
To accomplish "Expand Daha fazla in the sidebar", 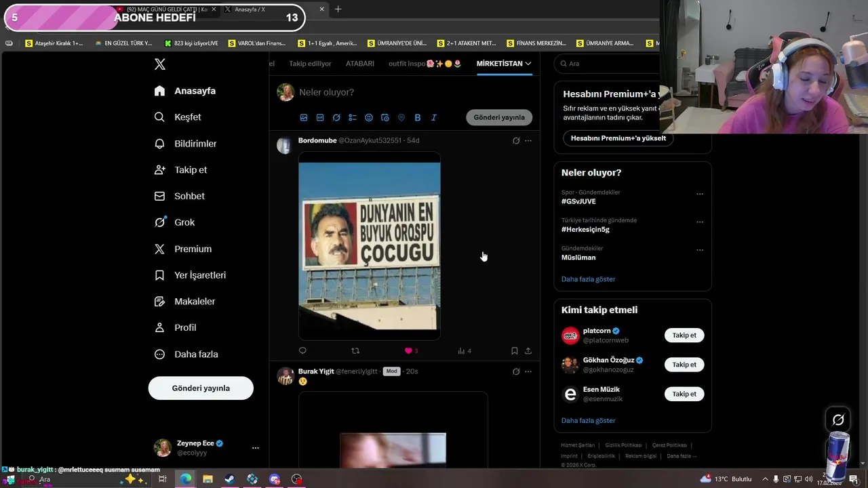I will coord(186,354).
